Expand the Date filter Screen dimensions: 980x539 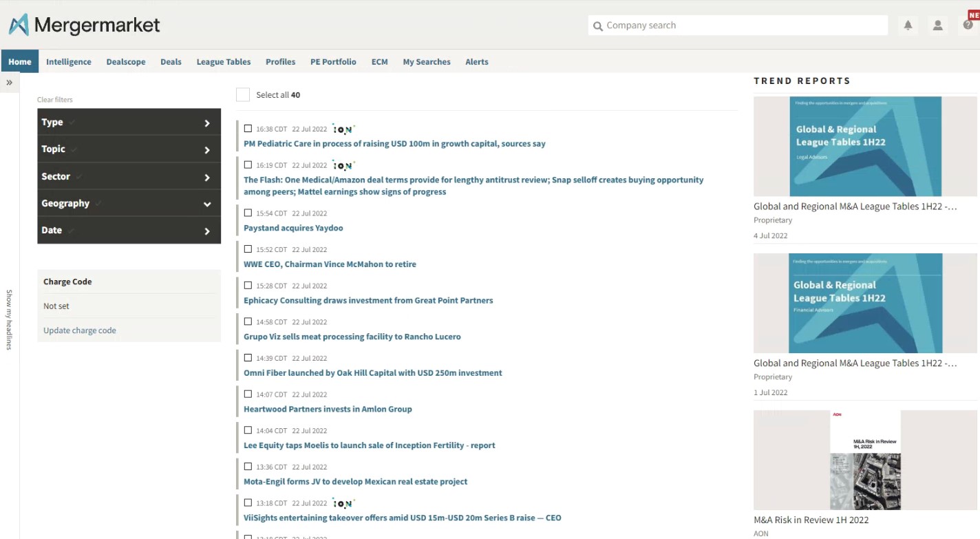(x=129, y=231)
